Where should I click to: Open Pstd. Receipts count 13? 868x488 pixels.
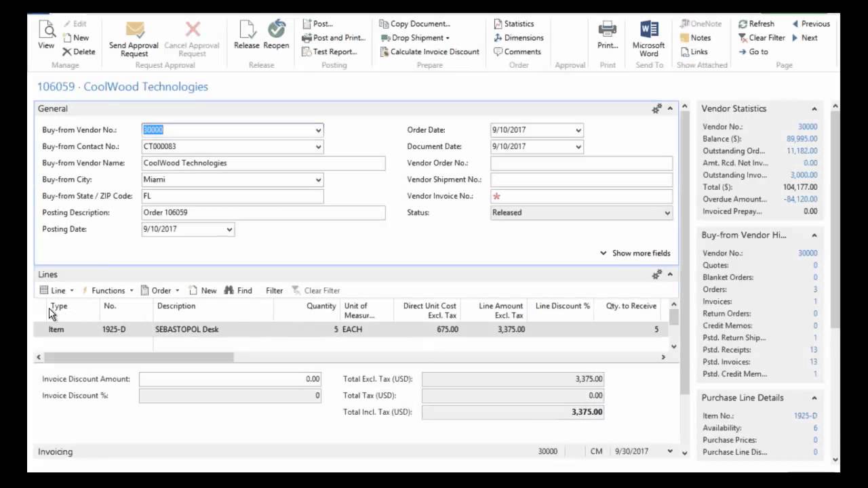(x=814, y=350)
